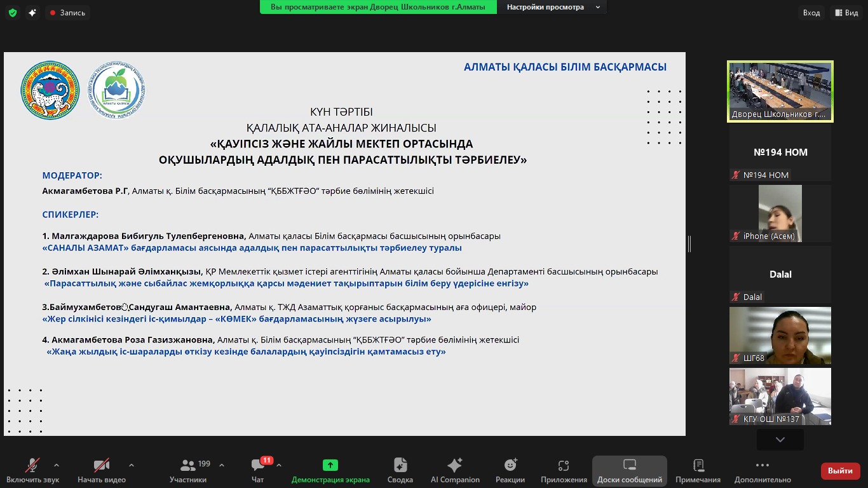
Task: Click the Вход button
Action: 811,12
